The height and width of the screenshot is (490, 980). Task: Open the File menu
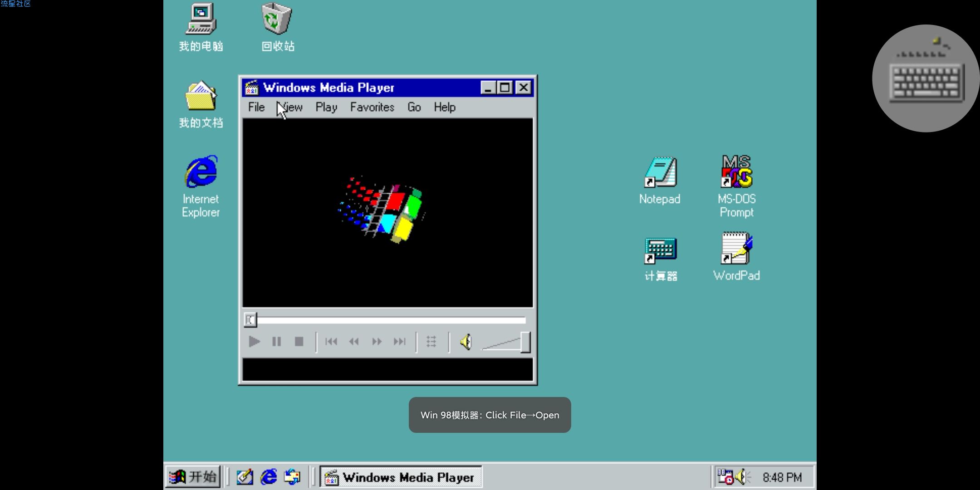[x=256, y=107]
